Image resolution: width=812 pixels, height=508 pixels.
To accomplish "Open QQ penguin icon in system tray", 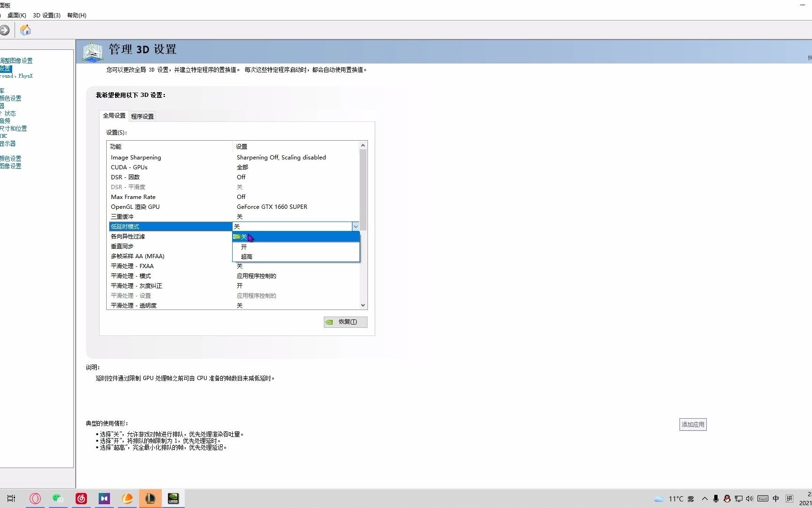I will point(726,499).
